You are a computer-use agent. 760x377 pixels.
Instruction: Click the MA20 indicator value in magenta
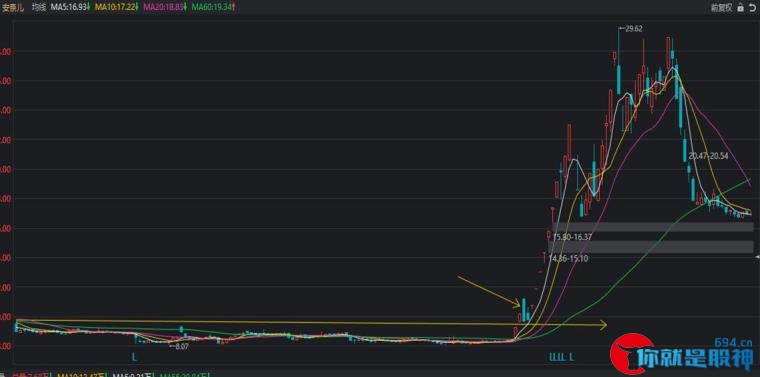point(164,7)
